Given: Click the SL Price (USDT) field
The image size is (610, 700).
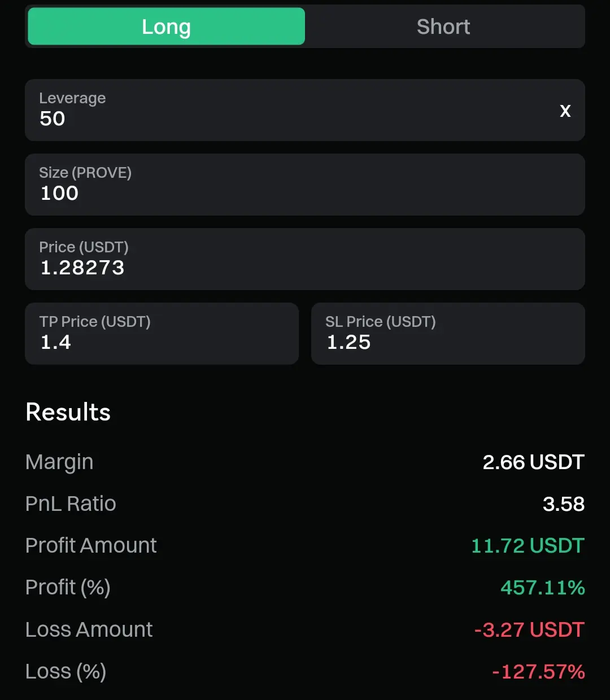Looking at the screenshot, I should point(448,334).
